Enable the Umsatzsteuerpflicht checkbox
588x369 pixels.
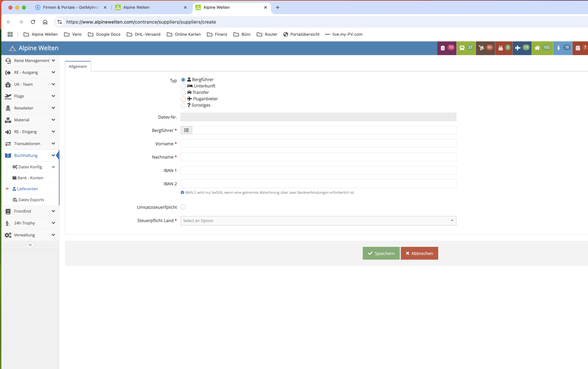click(183, 207)
